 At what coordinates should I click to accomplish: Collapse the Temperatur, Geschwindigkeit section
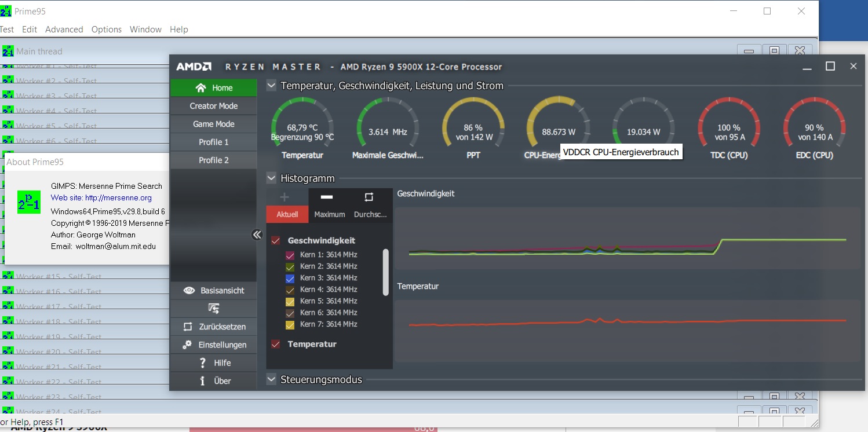click(271, 86)
